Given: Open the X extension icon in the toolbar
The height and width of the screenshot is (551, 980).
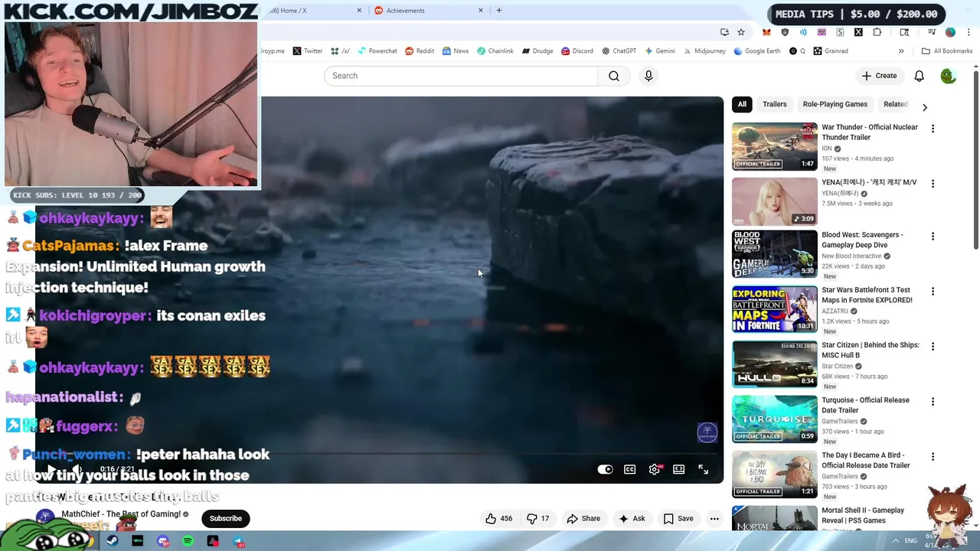Looking at the screenshot, I should click(x=858, y=32).
